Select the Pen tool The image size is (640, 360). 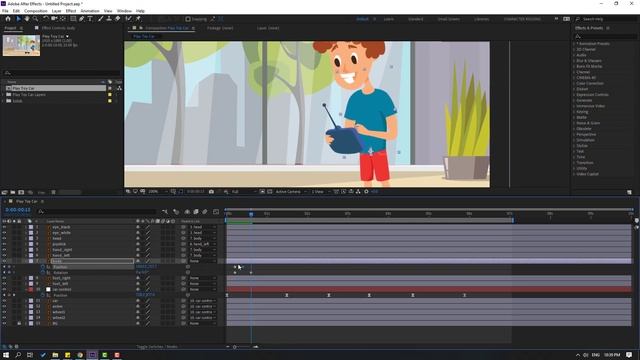coord(82,19)
